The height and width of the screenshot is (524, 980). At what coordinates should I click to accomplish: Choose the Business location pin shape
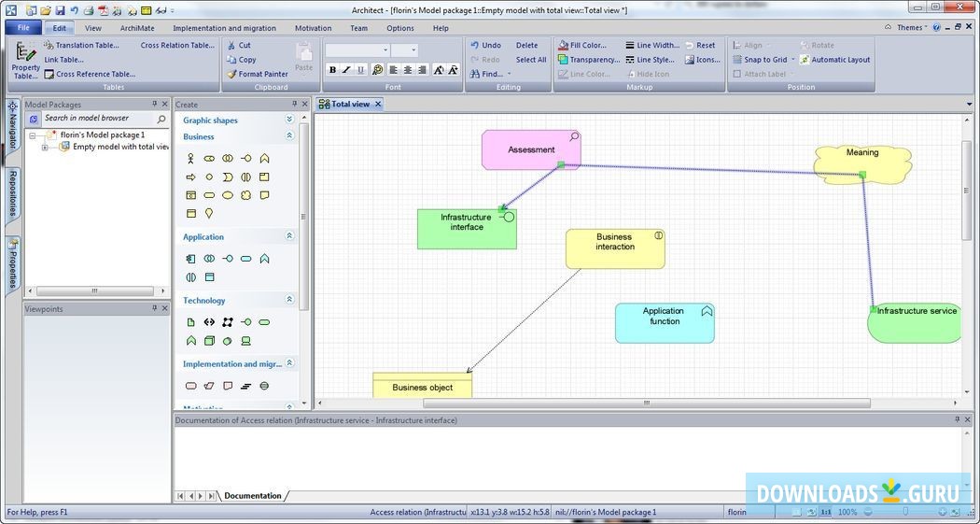point(209,213)
